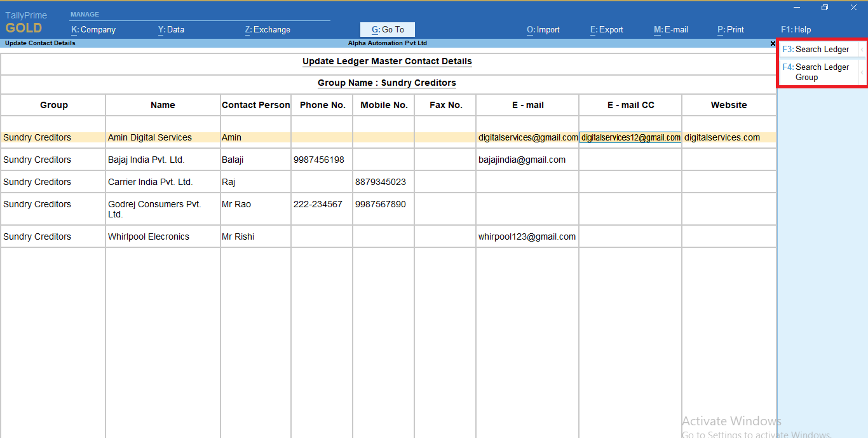The width and height of the screenshot is (868, 438).
Task: Open the E: Export options
Action: [606, 29]
